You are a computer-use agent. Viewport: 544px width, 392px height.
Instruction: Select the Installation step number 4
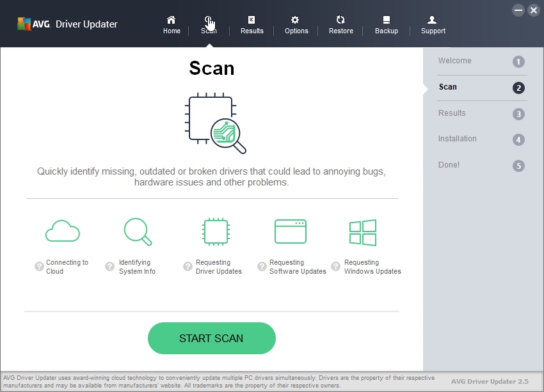click(518, 139)
